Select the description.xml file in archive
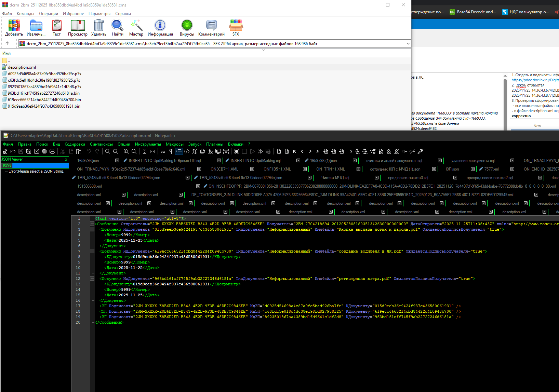Viewport: 559px width, 392px height. pos(22,67)
